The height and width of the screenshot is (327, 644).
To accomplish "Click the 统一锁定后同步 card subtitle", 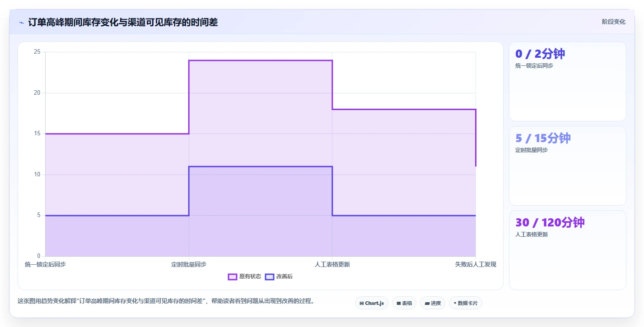I will [x=534, y=66].
